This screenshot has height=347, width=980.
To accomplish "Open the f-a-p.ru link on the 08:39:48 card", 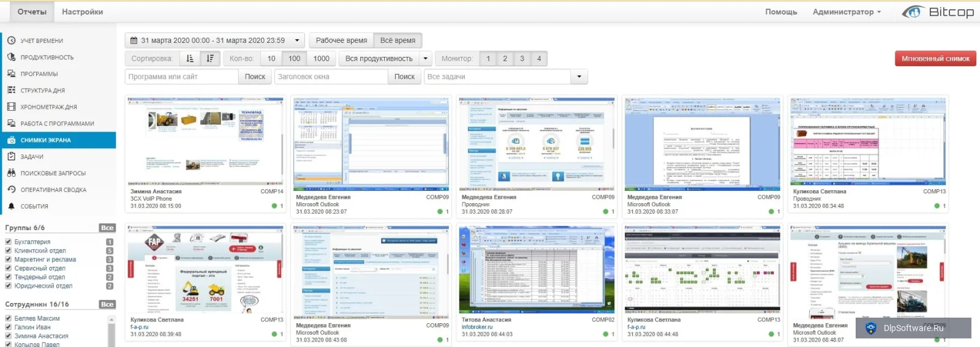I will [x=139, y=327].
